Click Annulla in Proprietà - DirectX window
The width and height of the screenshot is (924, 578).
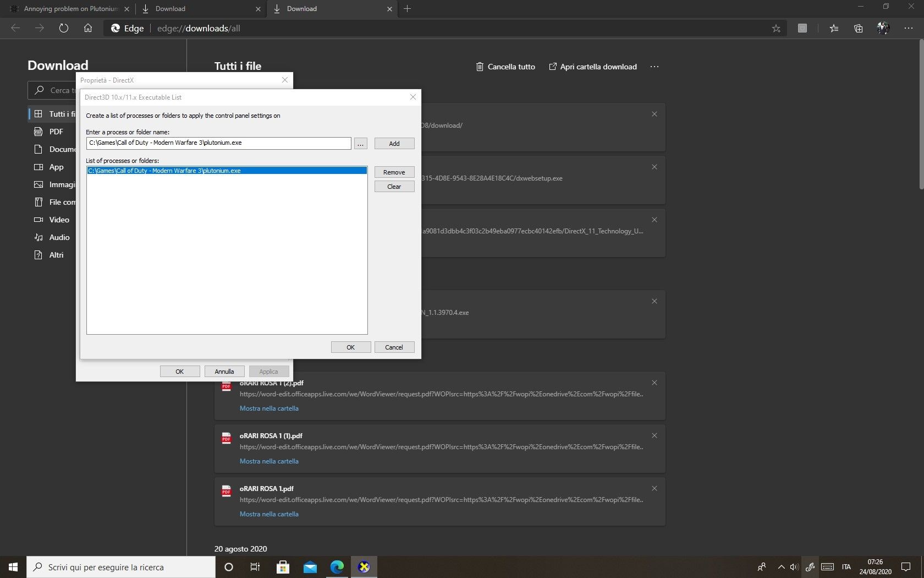click(x=224, y=372)
